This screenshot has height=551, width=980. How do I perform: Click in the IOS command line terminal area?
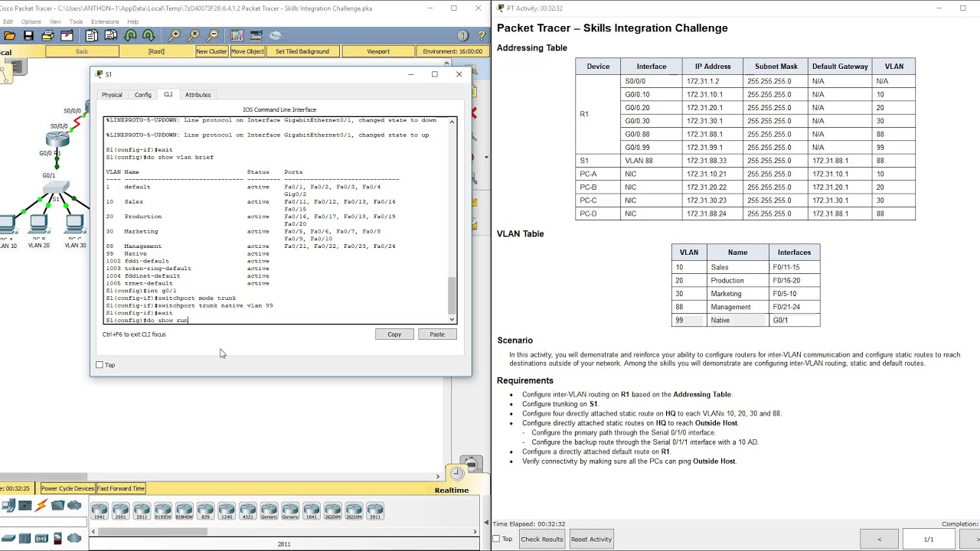[x=276, y=220]
